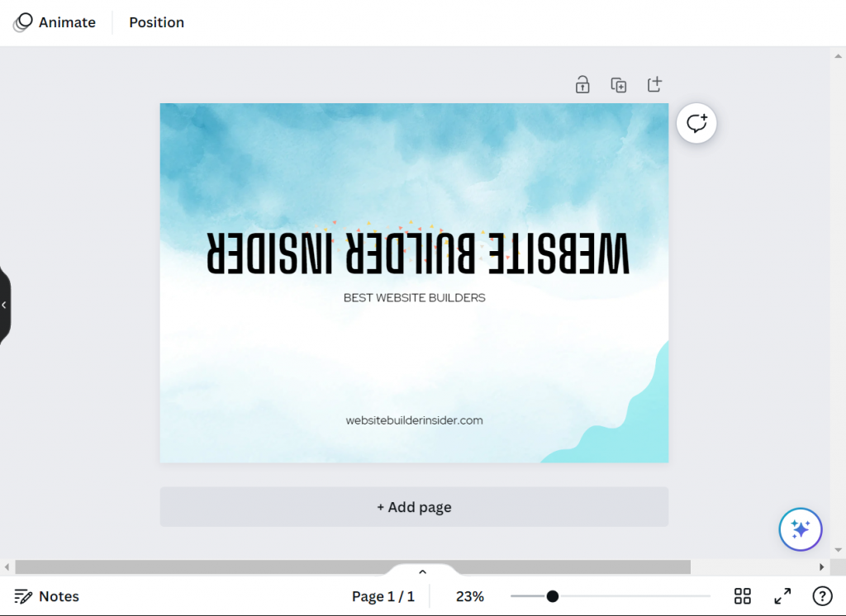Duplicate the page using its toolbar icon

[x=618, y=84]
